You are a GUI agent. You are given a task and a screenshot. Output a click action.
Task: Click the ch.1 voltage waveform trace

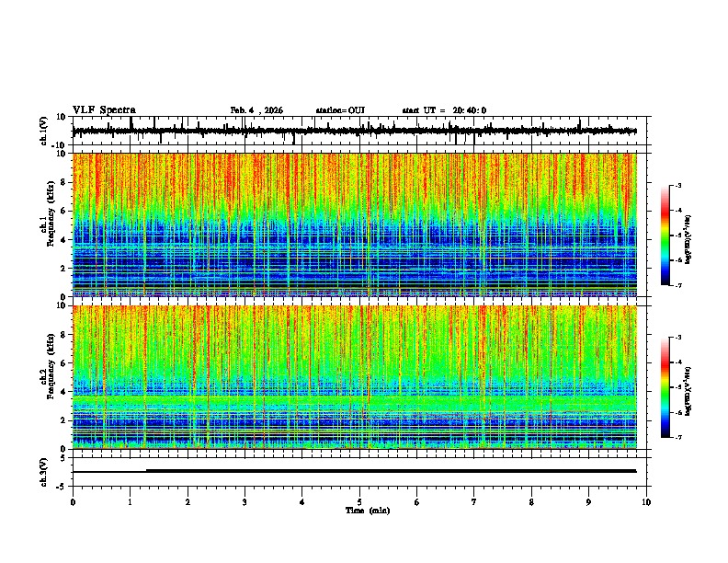coord(354,131)
